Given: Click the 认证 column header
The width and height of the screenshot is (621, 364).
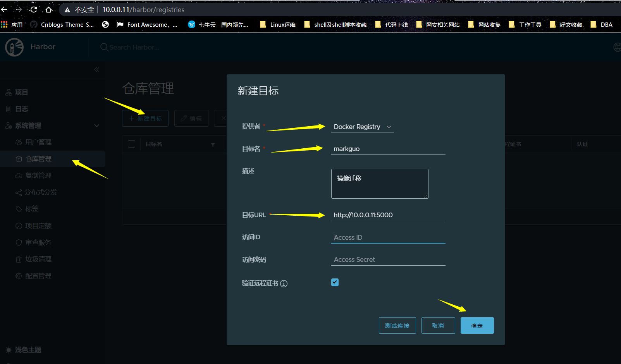Looking at the screenshot, I should (x=582, y=144).
